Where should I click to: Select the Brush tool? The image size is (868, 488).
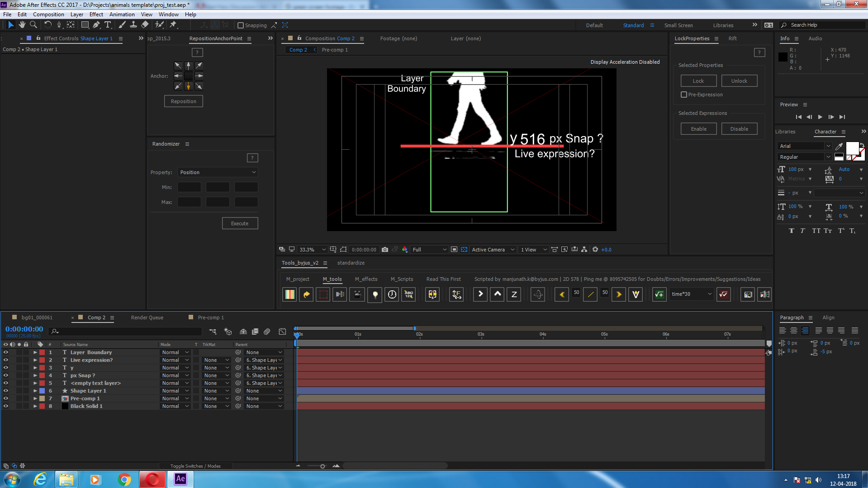122,25
